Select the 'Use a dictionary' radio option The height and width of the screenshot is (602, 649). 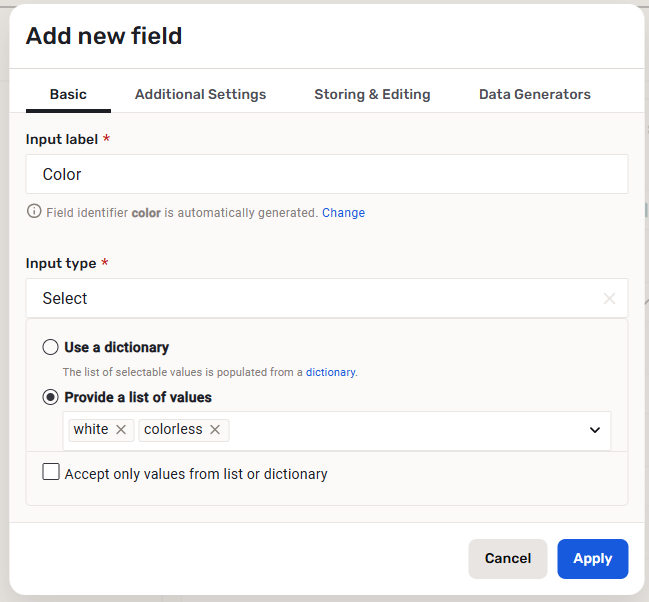coord(50,348)
